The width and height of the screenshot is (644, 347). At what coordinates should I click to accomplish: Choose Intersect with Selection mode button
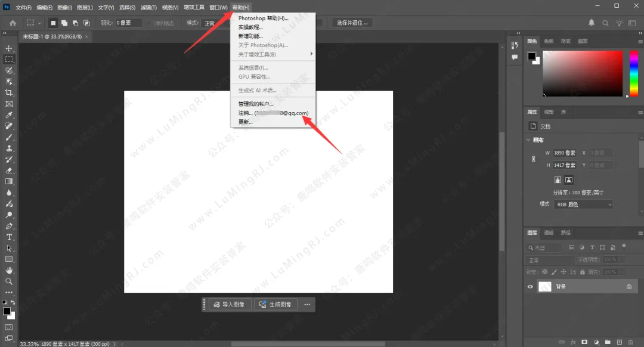[86, 23]
